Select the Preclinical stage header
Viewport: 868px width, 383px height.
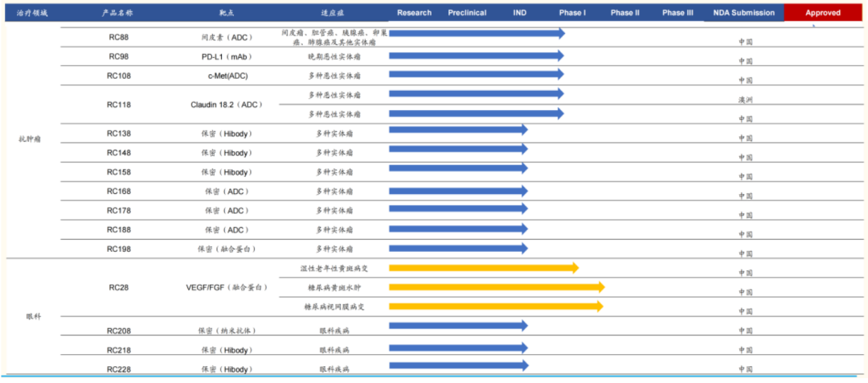467,13
